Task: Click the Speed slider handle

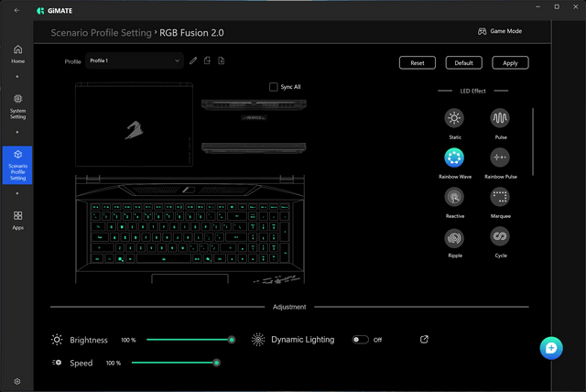Action: pos(216,363)
